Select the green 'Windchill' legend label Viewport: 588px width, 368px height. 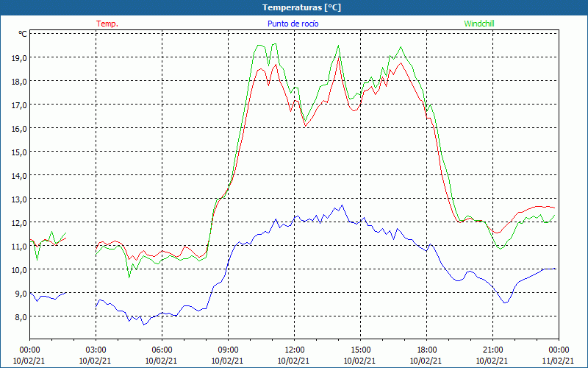[x=479, y=24]
